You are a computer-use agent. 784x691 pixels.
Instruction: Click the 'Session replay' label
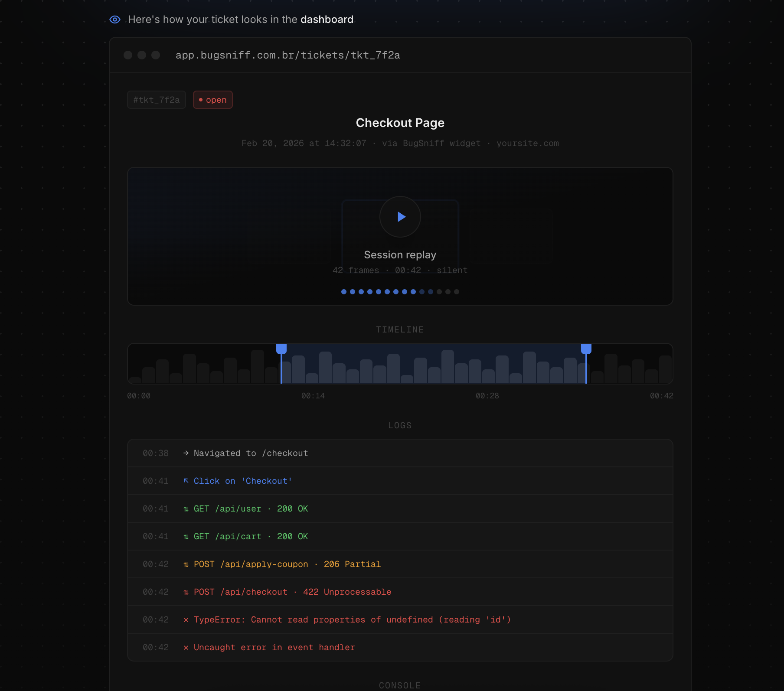(x=400, y=255)
